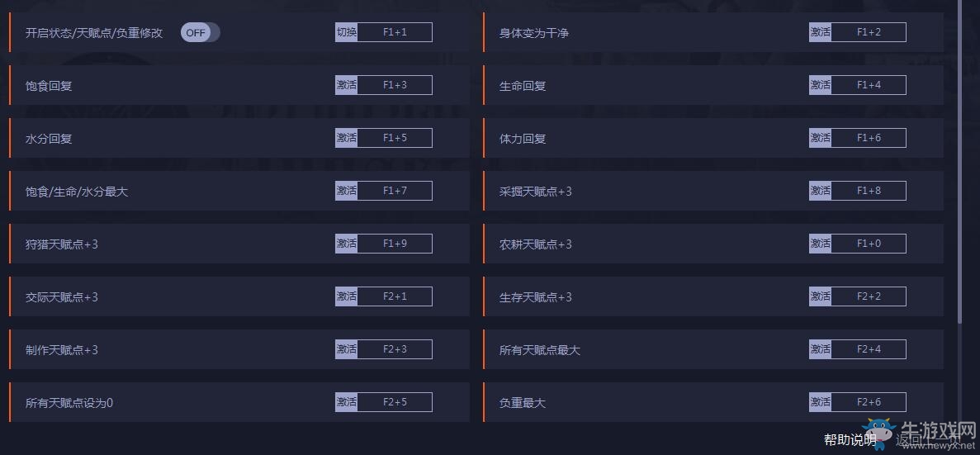Select the F1+5 hotkey field for 水分回复

pyautogui.click(x=395, y=138)
